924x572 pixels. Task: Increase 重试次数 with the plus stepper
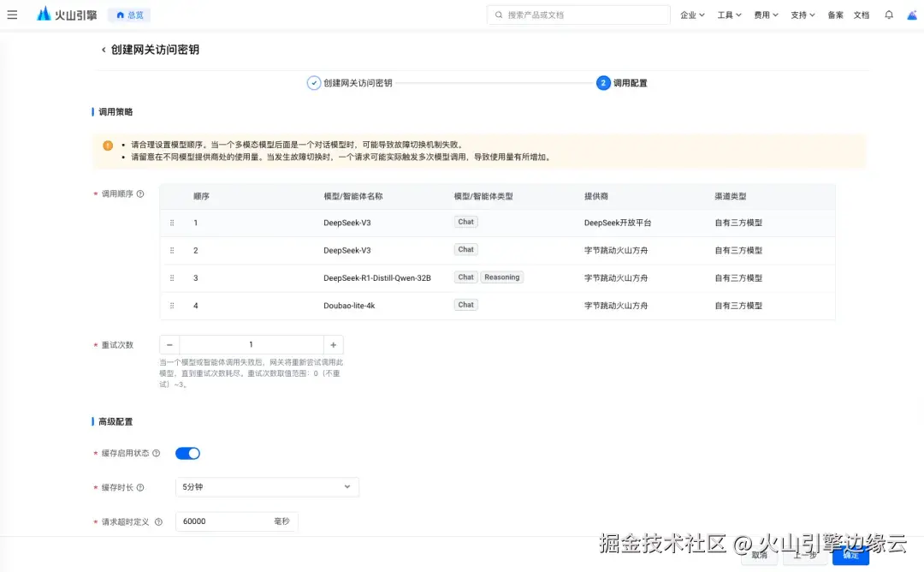point(333,344)
